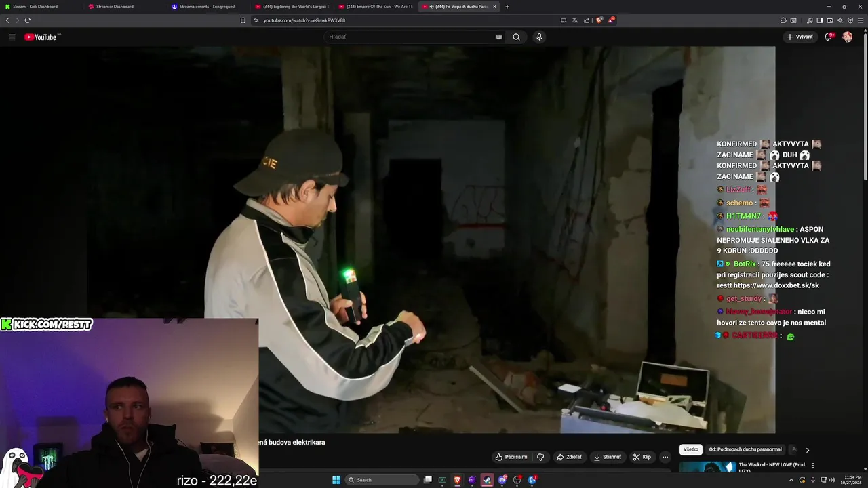Like the video with Páči sa mi
The height and width of the screenshot is (488, 868).
point(511,457)
